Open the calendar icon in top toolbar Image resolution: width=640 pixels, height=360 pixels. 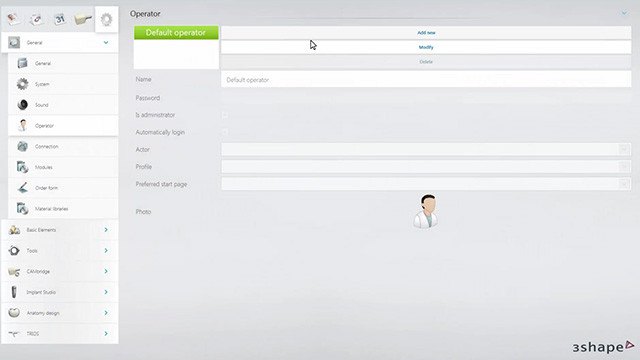(60, 19)
